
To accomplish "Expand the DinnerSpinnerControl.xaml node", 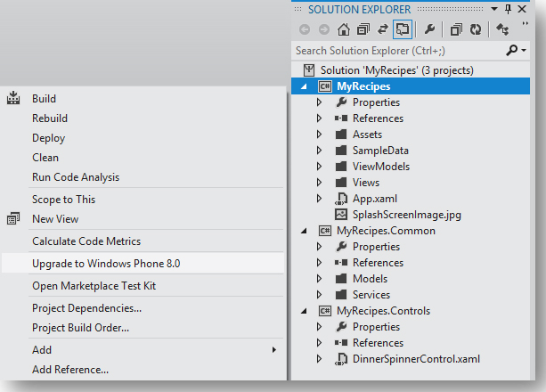I will tap(319, 359).
